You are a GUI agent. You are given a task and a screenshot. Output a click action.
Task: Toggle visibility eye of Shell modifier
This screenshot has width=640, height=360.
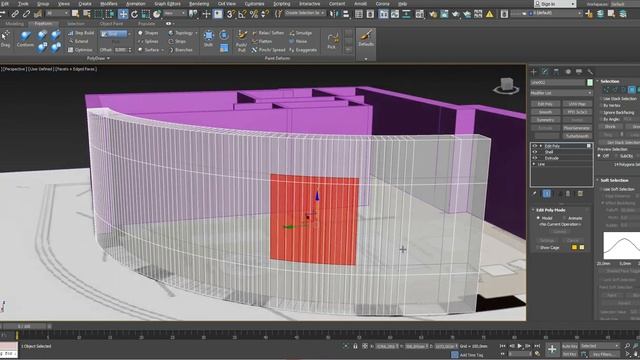(535, 152)
